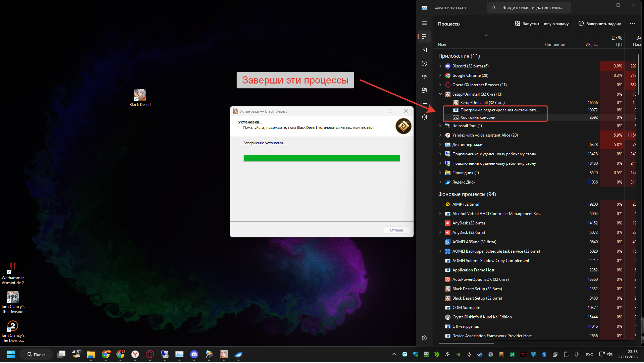Click Warhammer Vermintide 2 desktop shortcut
Image resolution: width=644 pixels, height=363 pixels.
coord(13,274)
